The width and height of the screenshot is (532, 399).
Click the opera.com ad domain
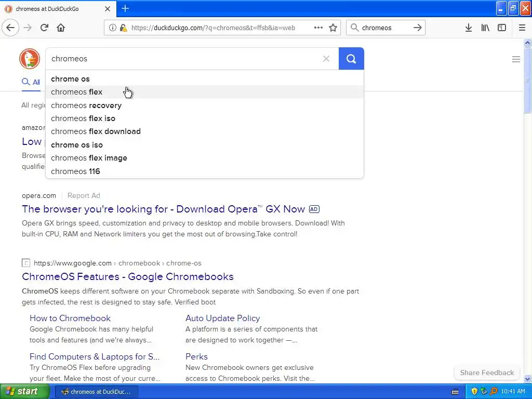[x=38, y=196]
